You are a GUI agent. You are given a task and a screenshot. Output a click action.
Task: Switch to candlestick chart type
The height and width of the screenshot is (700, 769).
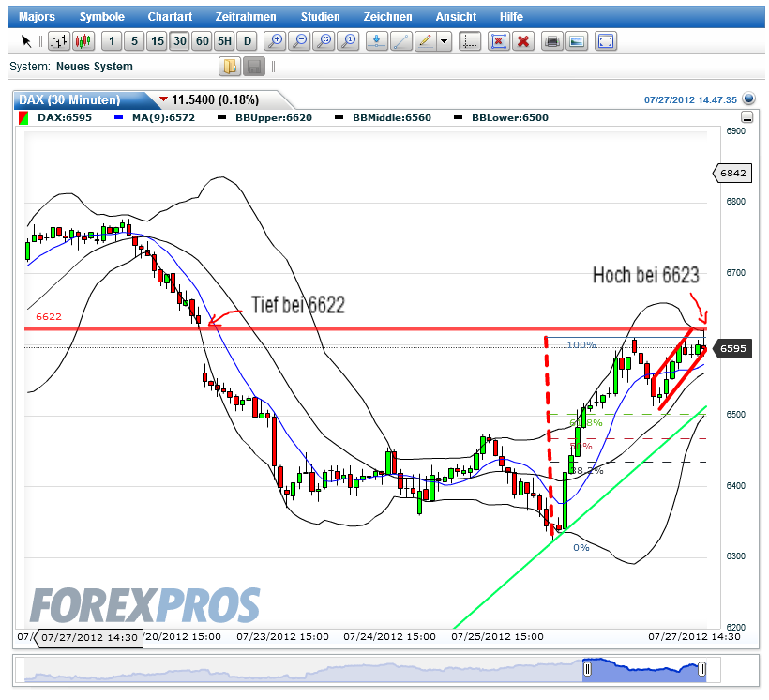83,41
